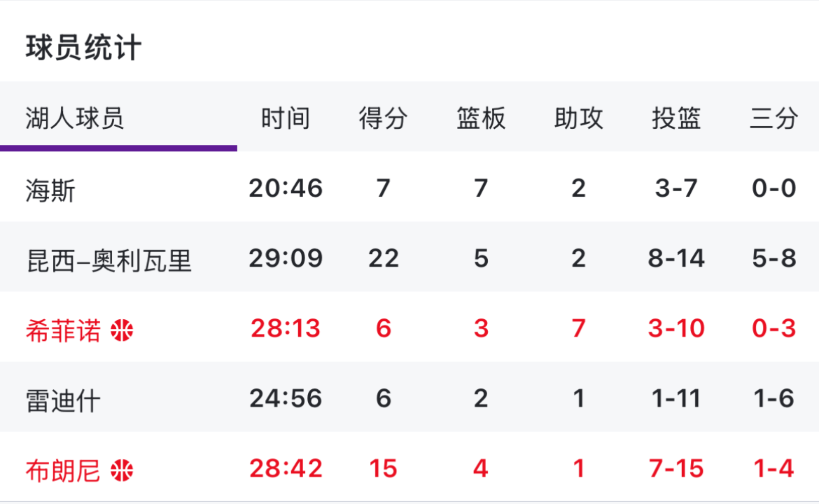Click 昆西-奥利瓦里's 22 points value
This screenshot has width=819, height=504.
click(382, 258)
